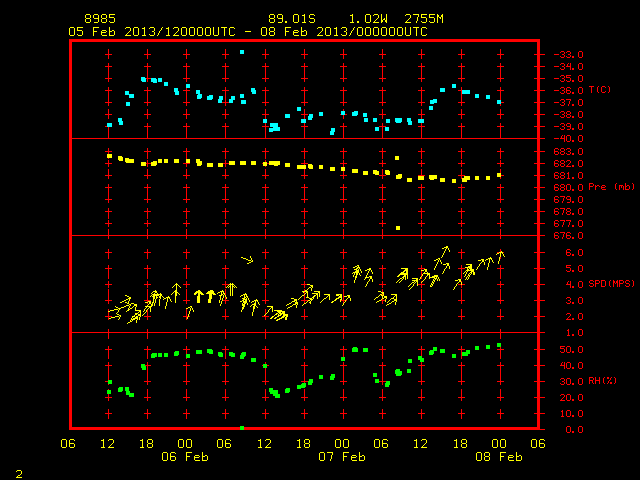Screen dimensions: 640x480
Task: Click station ID 8985 in header
Action: (100, 19)
